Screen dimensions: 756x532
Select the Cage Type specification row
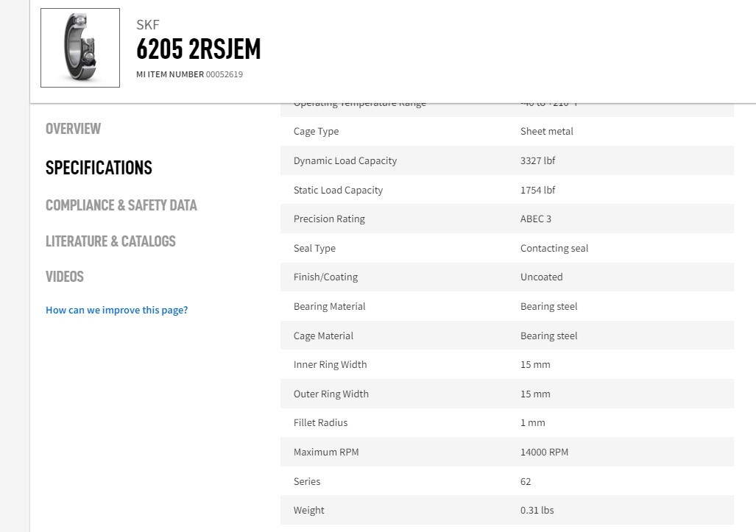[506, 131]
